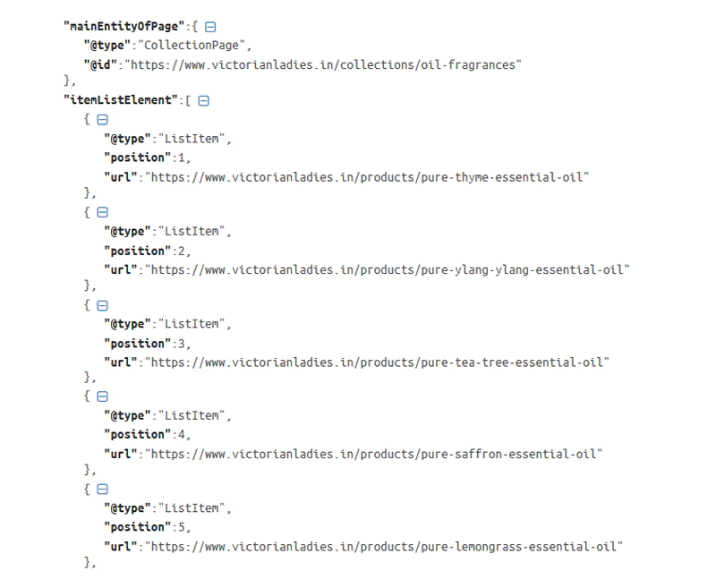Image resolution: width=716 pixels, height=588 pixels.
Task: Select the "@id" key
Action: [101, 64]
